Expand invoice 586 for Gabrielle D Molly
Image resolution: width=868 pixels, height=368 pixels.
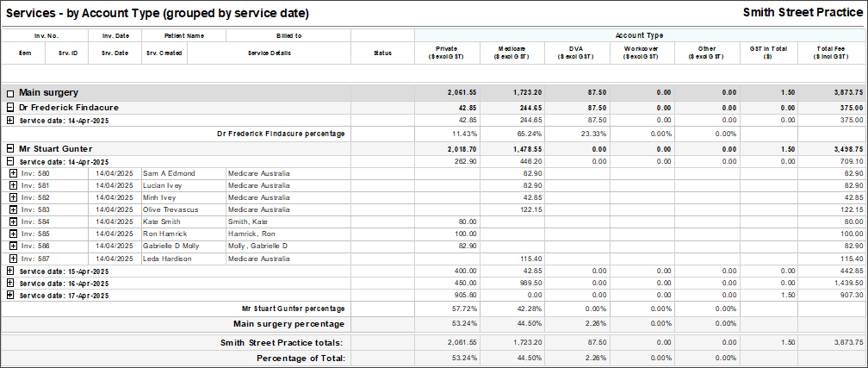point(13,246)
